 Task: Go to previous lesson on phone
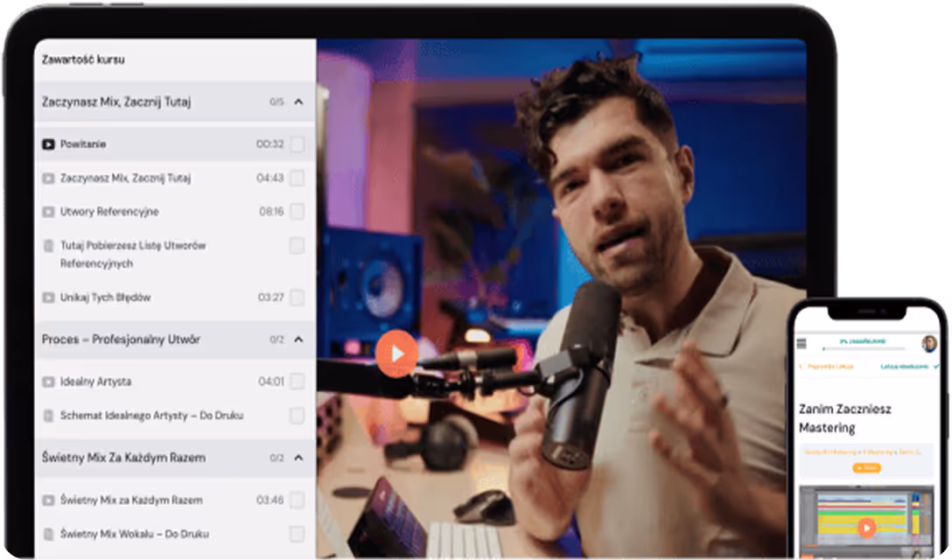pyautogui.click(x=826, y=367)
